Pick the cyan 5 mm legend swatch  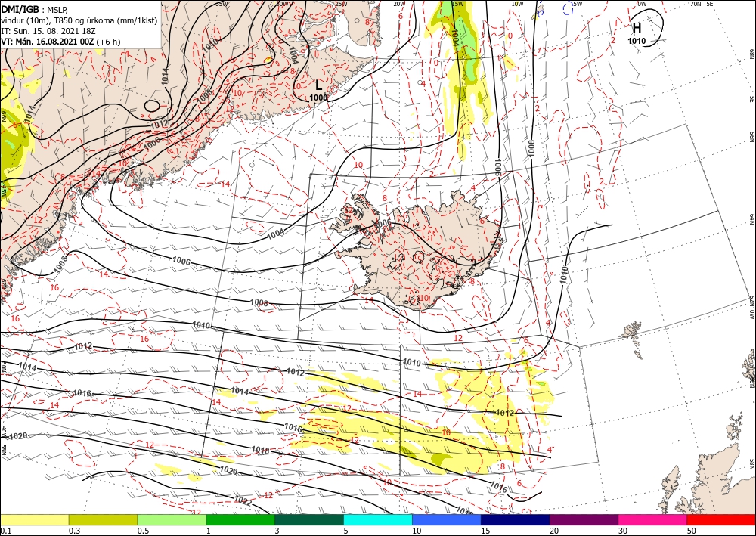[378, 519]
